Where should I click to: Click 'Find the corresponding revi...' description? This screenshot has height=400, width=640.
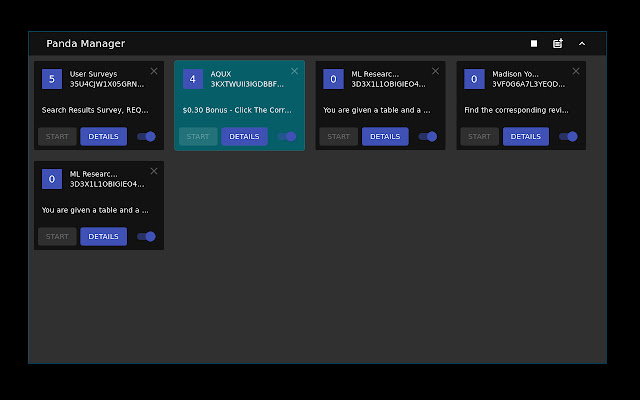point(516,110)
